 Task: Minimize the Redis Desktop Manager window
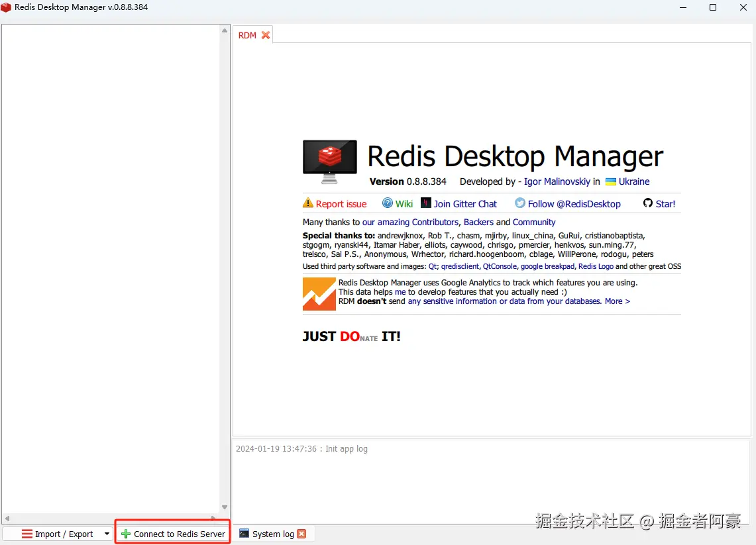click(x=683, y=7)
